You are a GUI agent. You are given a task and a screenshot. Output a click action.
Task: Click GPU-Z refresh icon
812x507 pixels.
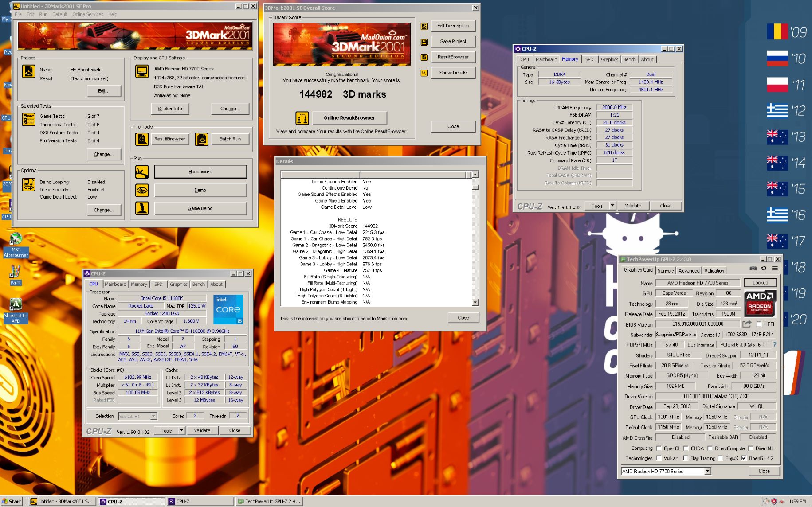(764, 269)
